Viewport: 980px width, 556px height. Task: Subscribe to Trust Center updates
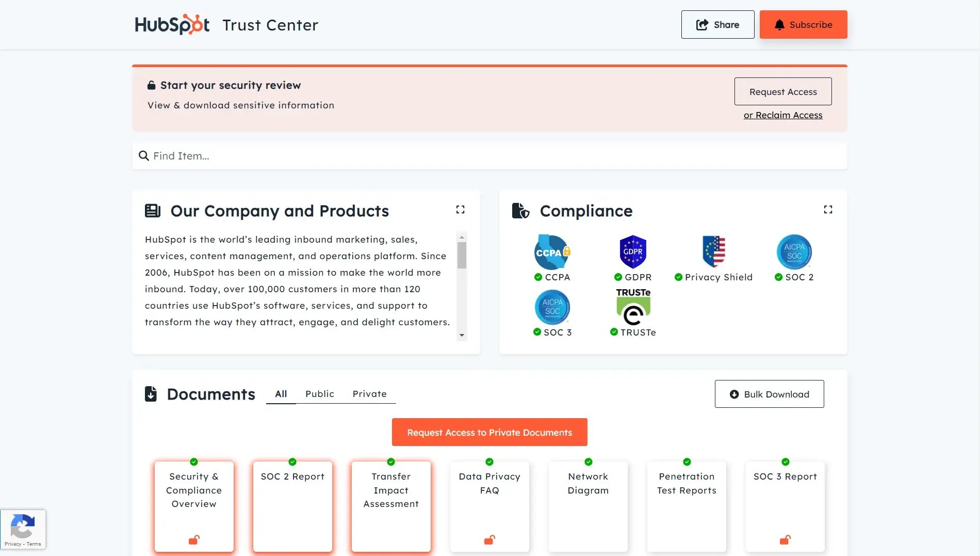tap(803, 24)
